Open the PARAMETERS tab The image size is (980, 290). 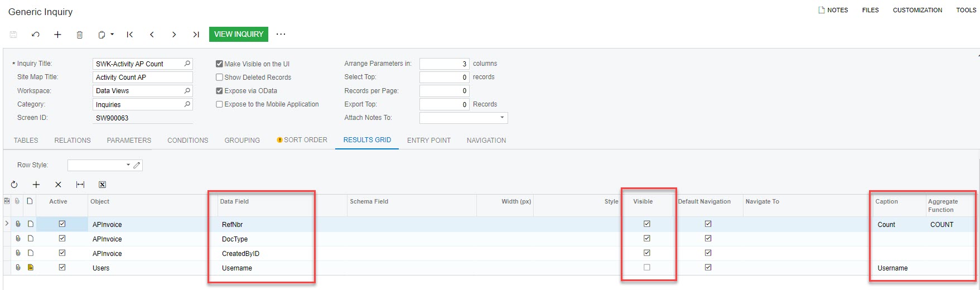(129, 141)
